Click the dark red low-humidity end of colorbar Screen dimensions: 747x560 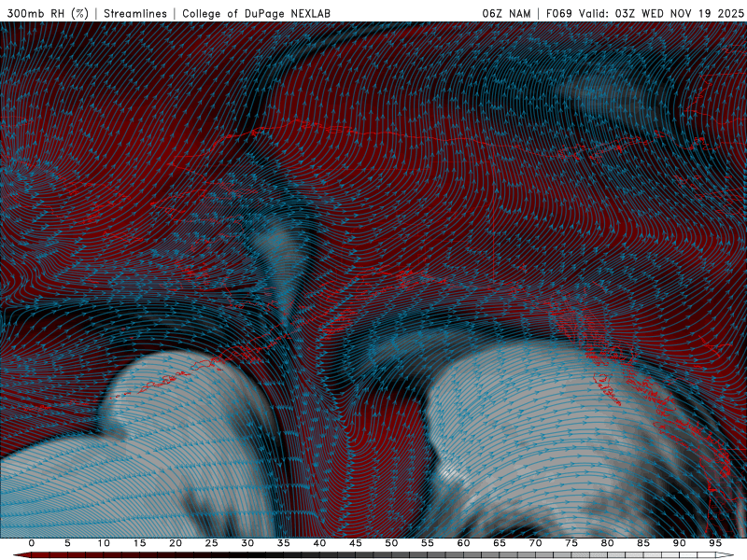click(21, 555)
